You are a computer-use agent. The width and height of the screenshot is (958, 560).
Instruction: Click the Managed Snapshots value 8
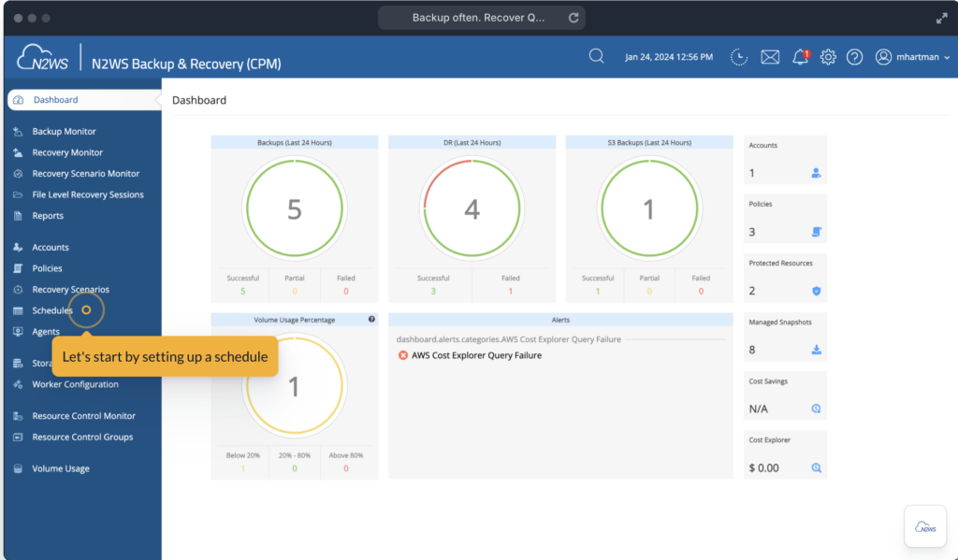(x=752, y=350)
